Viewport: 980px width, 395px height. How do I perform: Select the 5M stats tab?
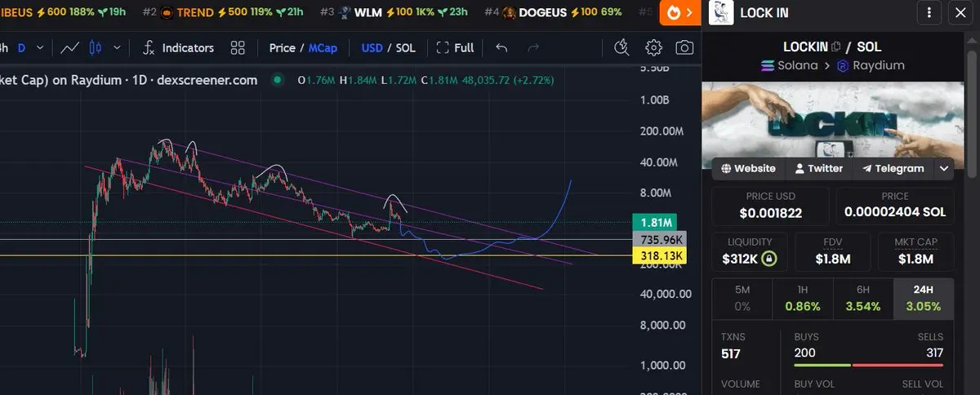(742, 299)
